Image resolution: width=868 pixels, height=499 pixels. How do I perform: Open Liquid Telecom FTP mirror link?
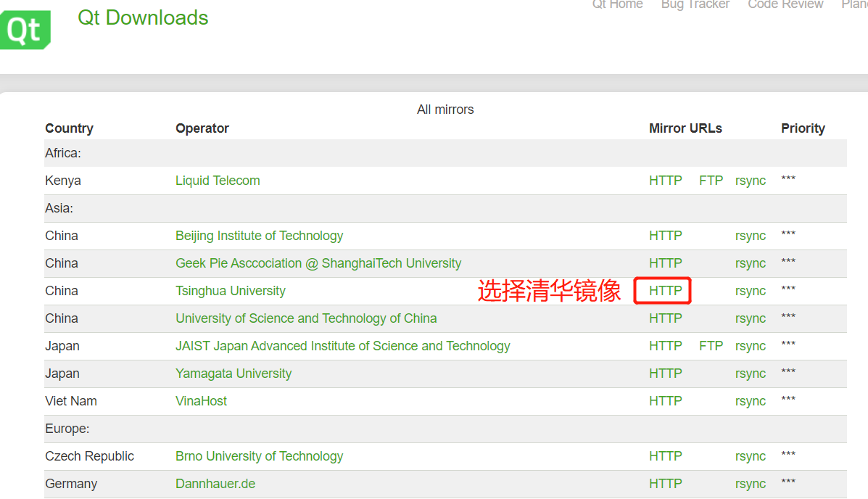(711, 181)
